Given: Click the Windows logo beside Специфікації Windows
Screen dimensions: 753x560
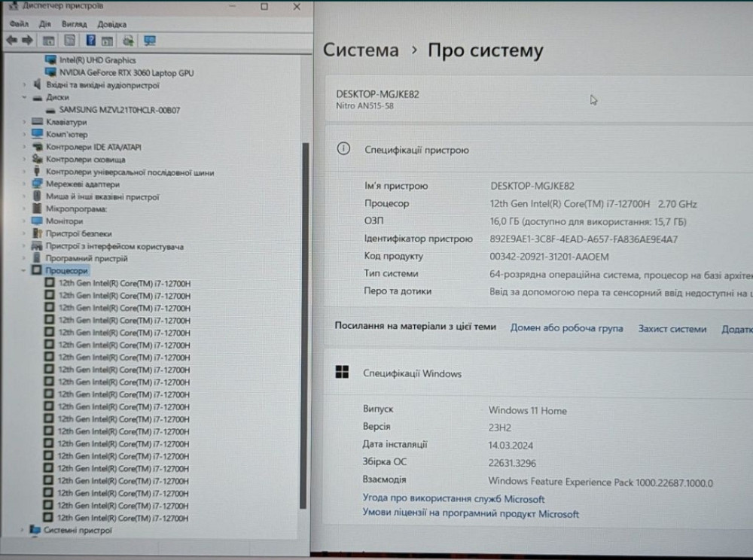Looking at the screenshot, I should point(342,373).
